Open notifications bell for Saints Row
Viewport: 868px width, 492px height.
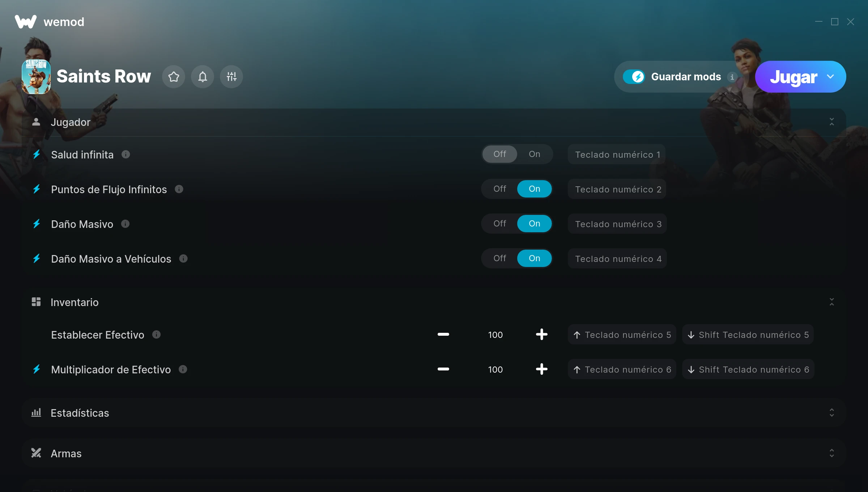tap(203, 77)
